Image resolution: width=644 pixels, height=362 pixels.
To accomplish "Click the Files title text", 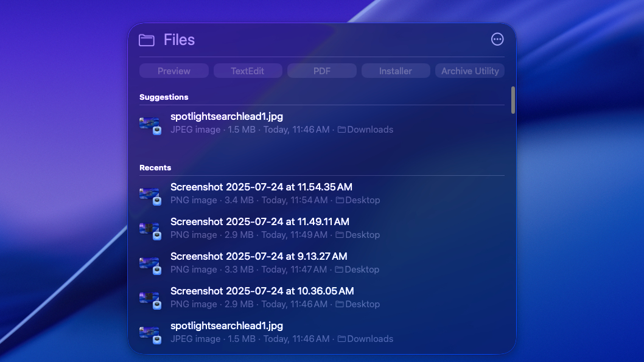I will click(179, 40).
